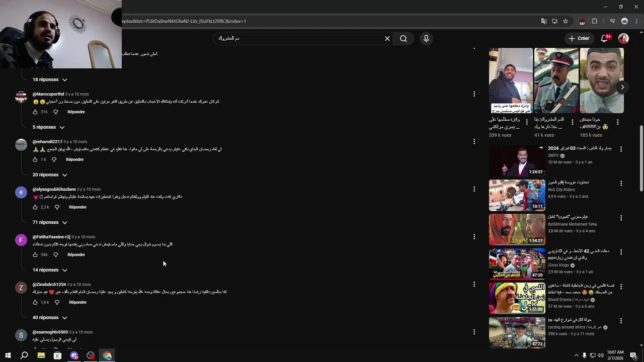Open options for the 2MTV video
This screenshot has width=644, height=362.
pyautogui.click(x=621, y=149)
